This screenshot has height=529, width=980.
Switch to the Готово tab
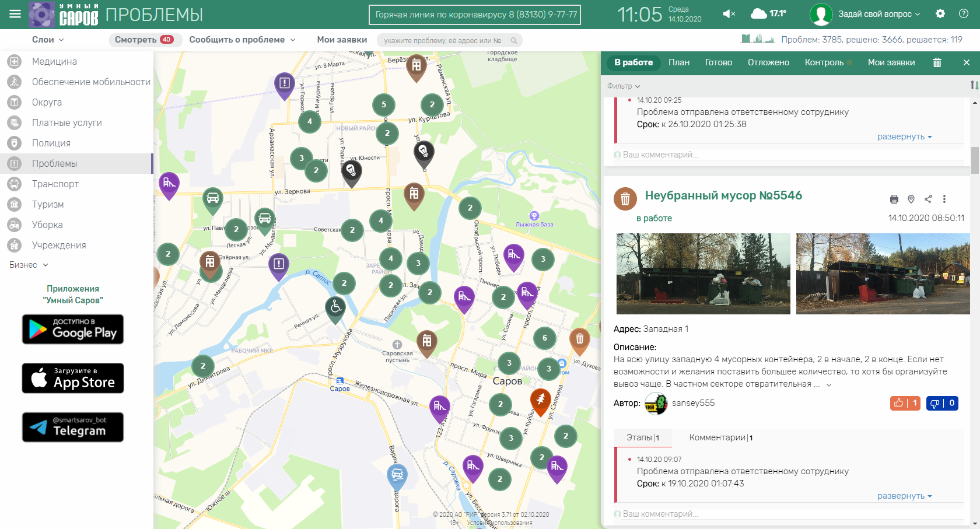pyautogui.click(x=718, y=62)
